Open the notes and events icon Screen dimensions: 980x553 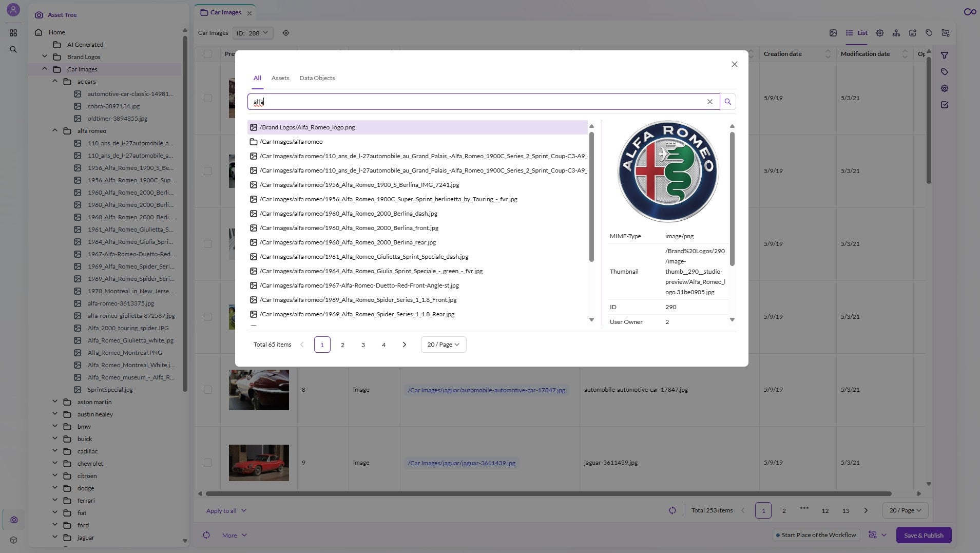tap(913, 33)
